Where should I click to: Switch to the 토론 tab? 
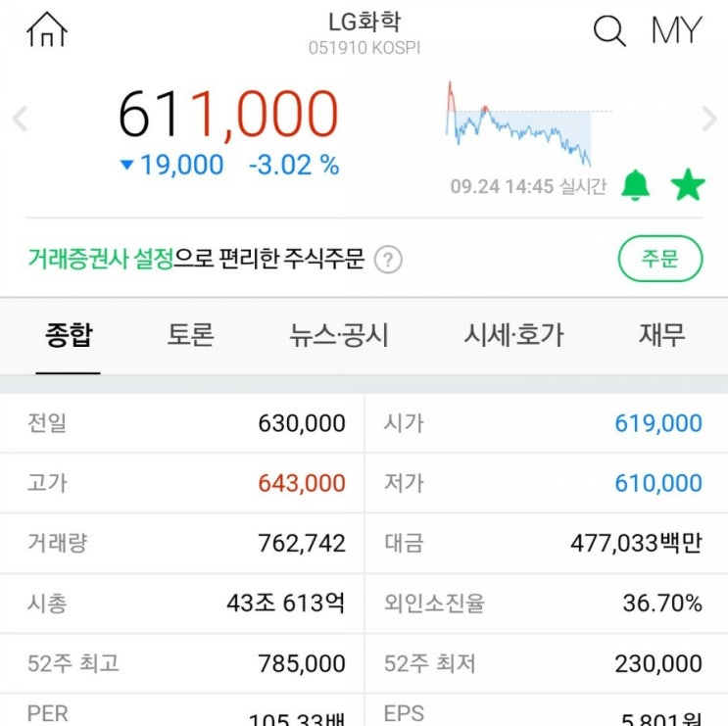[x=190, y=335]
